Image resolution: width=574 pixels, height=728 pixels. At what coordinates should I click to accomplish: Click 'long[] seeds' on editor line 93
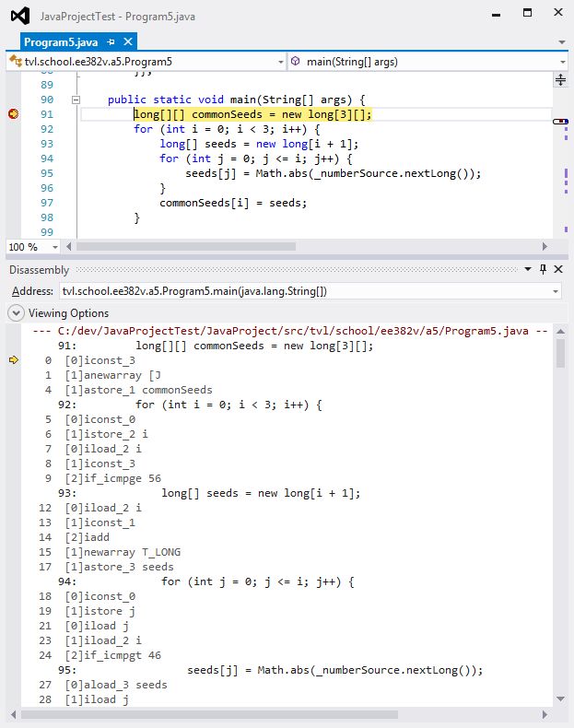198,144
